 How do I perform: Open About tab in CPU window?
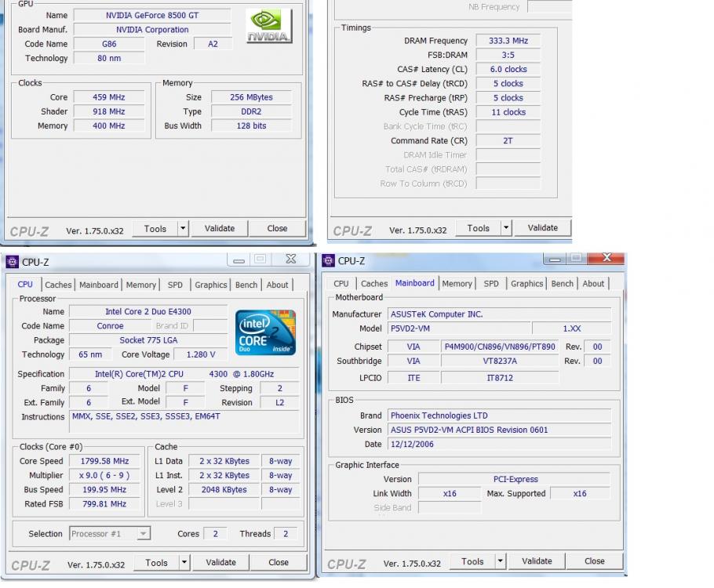tap(277, 285)
